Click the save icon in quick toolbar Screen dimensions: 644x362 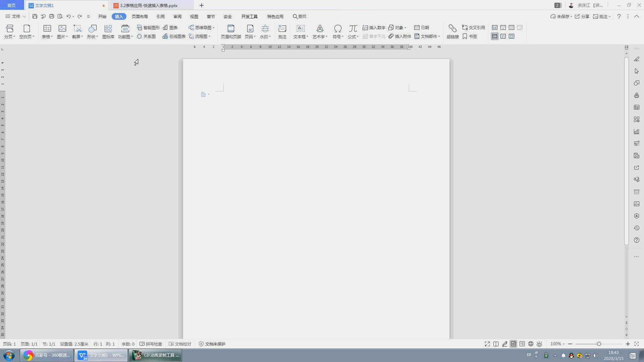tap(35, 16)
